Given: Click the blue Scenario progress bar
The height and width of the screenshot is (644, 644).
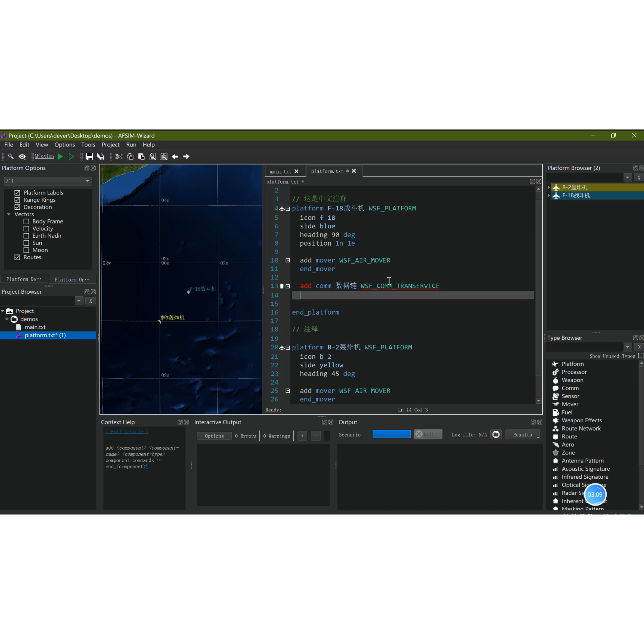Looking at the screenshot, I should 391,434.
